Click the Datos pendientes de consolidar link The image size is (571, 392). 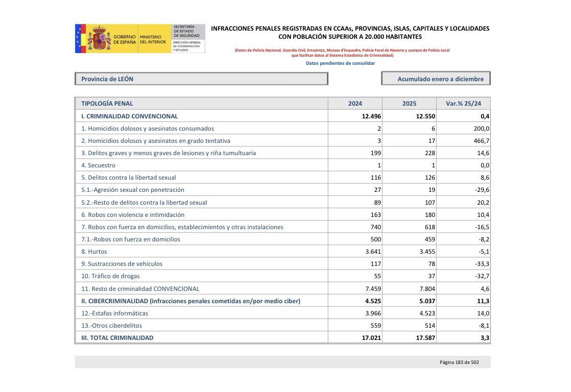pyautogui.click(x=340, y=63)
